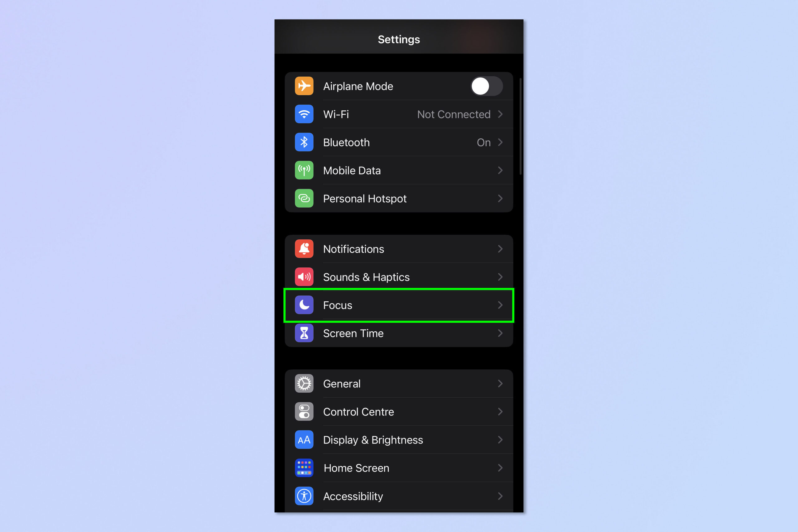Tap the Focus moon icon
The height and width of the screenshot is (532, 798).
(303, 305)
